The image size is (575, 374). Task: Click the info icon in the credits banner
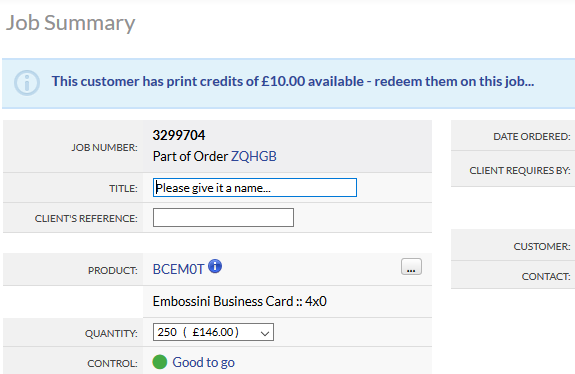(27, 83)
